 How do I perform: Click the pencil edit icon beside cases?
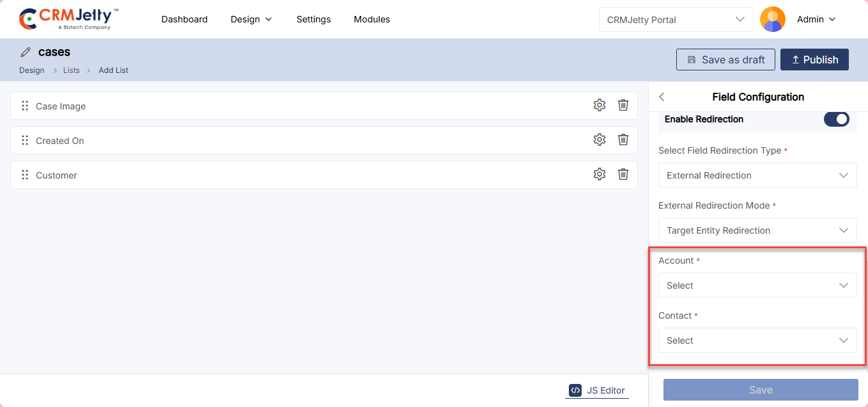pos(26,52)
